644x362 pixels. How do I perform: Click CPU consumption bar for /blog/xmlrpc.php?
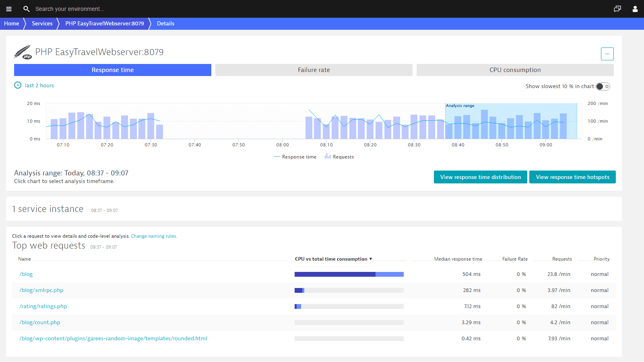[349, 290]
